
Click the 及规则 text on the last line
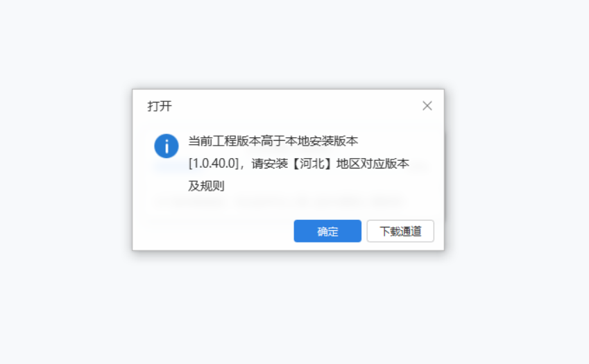pyautogui.click(x=206, y=186)
